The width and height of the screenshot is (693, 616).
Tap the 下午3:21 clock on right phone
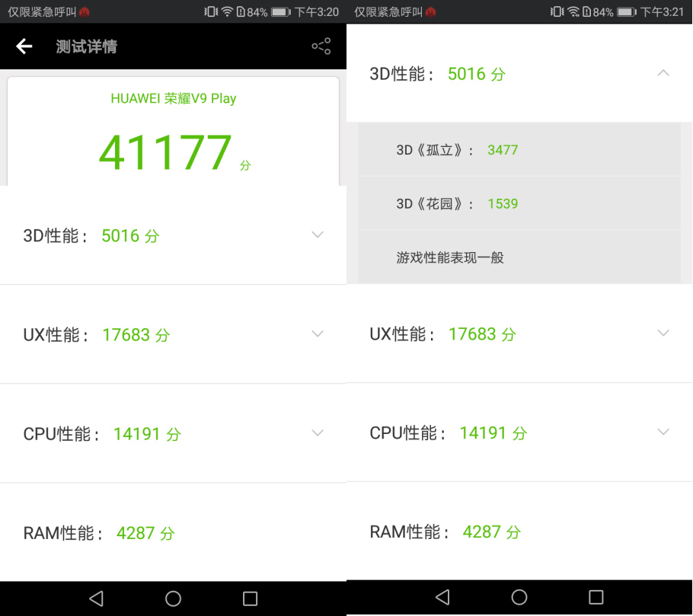[x=662, y=12]
